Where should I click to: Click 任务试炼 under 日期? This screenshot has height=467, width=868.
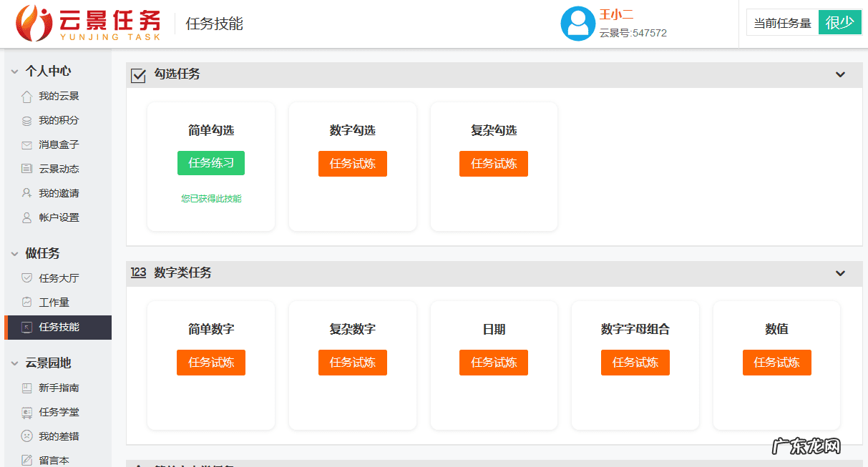click(x=493, y=363)
